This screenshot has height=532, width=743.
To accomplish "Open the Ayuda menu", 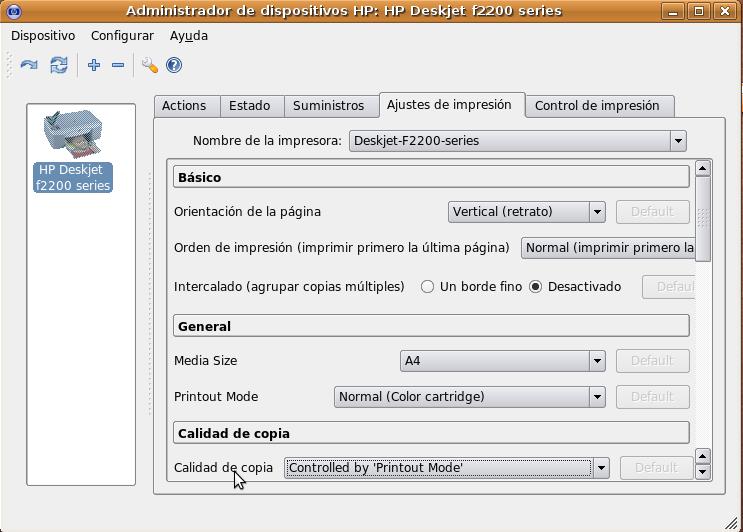I will tap(189, 36).
